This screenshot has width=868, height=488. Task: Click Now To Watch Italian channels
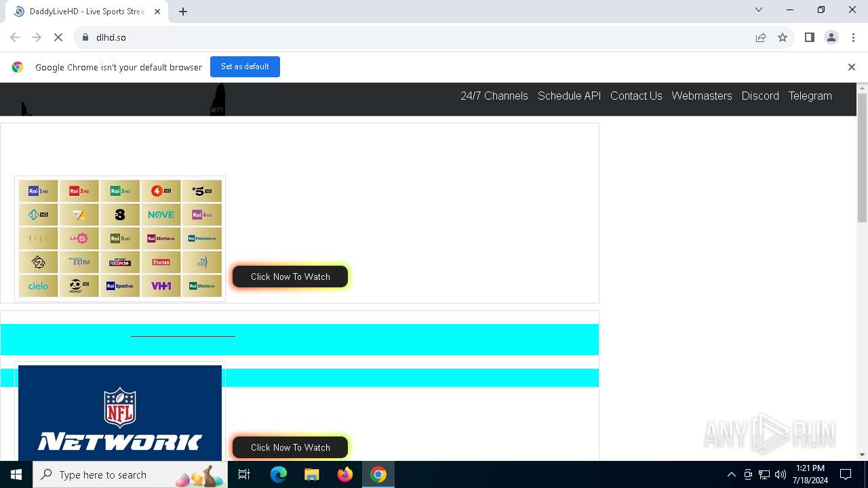290,277
